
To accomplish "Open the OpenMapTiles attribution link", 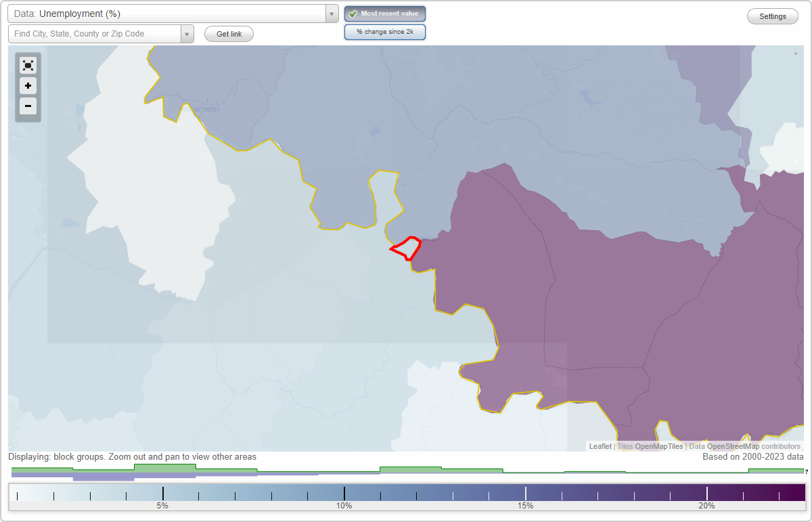I will pyautogui.click(x=658, y=446).
